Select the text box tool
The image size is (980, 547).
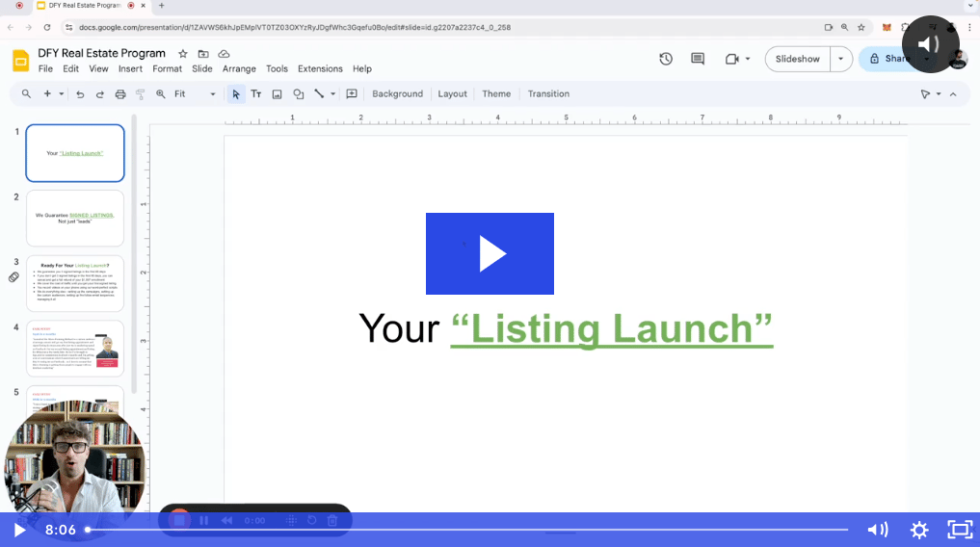pyautogui.click(x=256, y=94)
